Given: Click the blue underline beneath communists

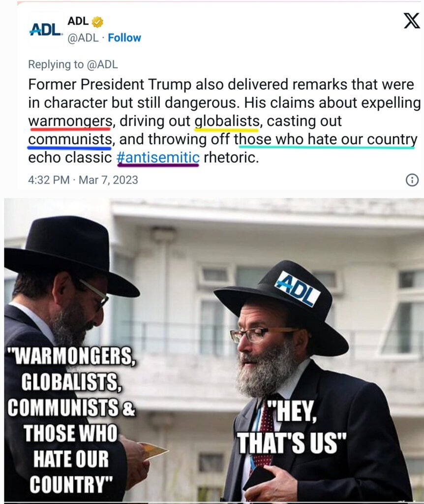Looking at the screenshot, I should pos(69,148).
